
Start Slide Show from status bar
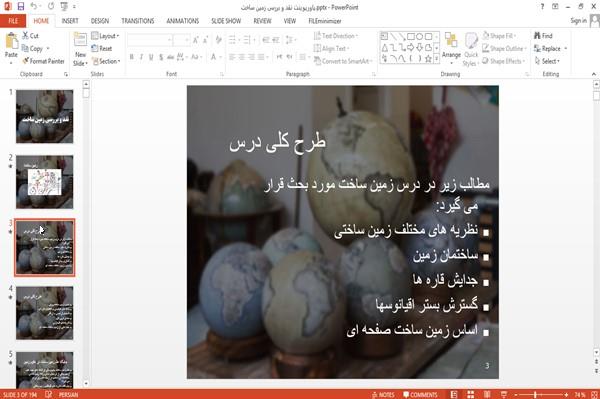tap(504, 394)
